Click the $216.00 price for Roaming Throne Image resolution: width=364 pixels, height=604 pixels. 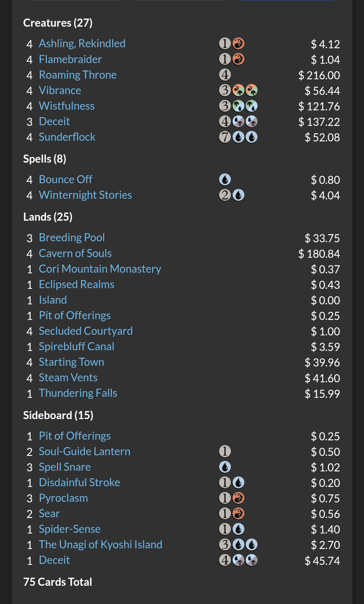(319, 75)
